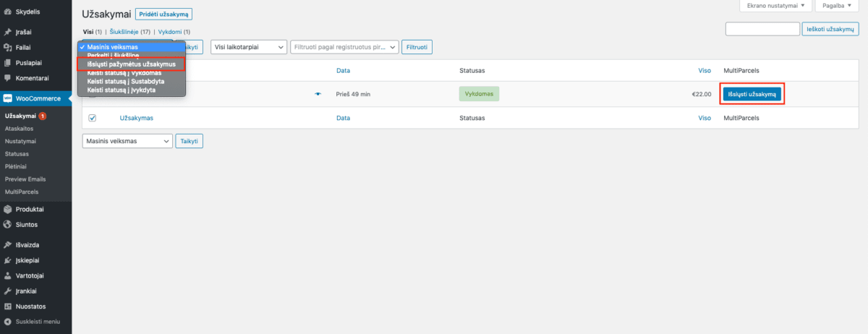
Task: Click the Pridėti užsakymą button
Action: [163, 14]
